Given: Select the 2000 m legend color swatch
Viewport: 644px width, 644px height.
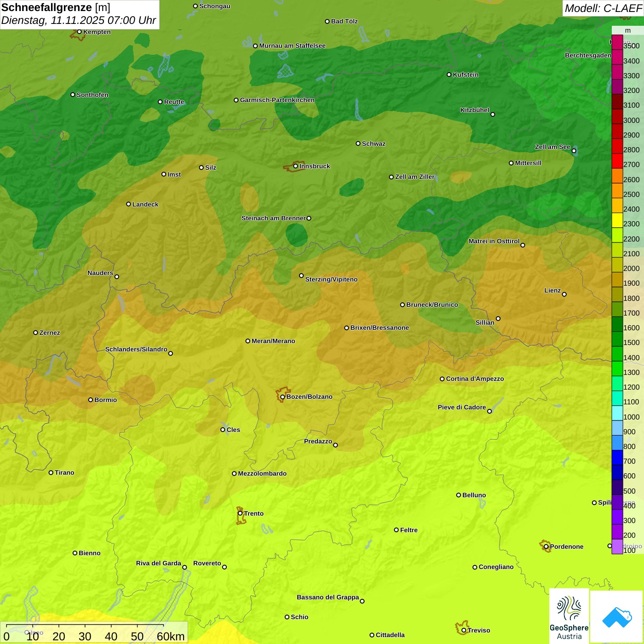Looking at the screenshot, I should pos(617,265).
